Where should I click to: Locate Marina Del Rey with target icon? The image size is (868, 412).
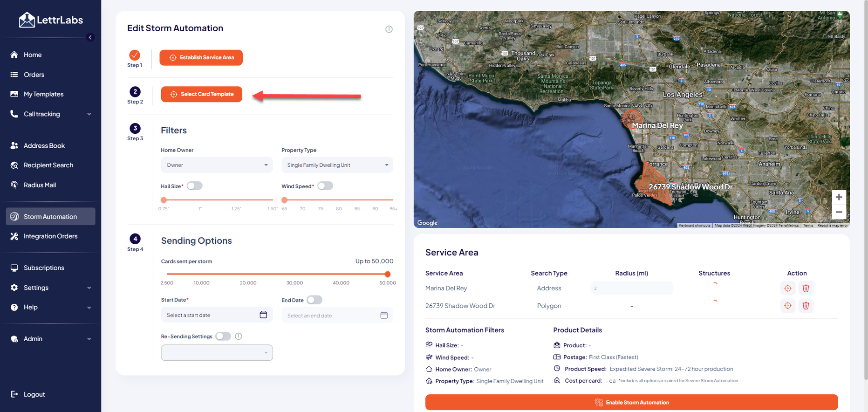point(788,288)
